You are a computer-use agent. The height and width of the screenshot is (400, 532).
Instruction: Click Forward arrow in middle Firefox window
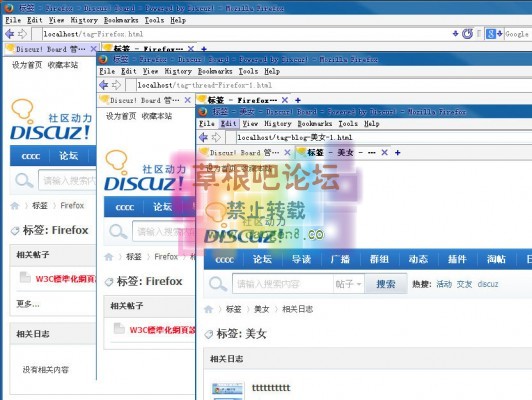116,85
